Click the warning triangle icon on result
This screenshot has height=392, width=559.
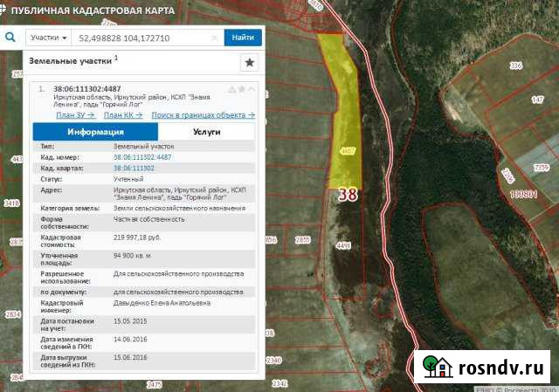231,89
